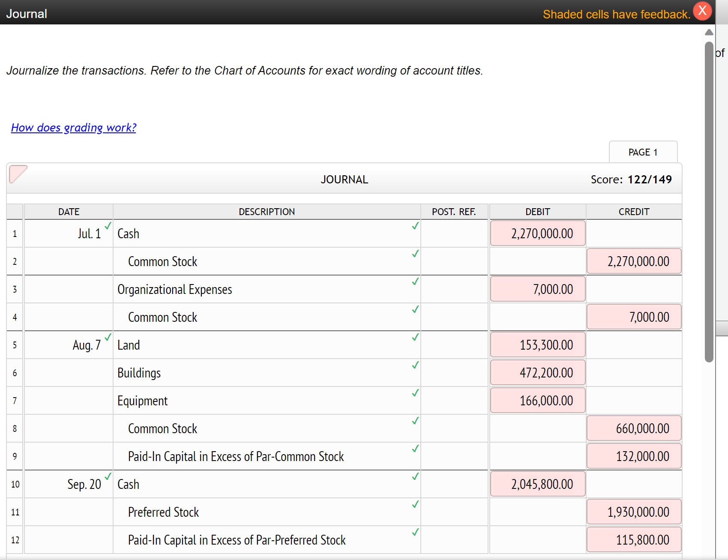The width and height of the screenshot is (728, 560).
Task: Click the pink feedback flag icon beside JOURNAL
Action: [18, 174]
